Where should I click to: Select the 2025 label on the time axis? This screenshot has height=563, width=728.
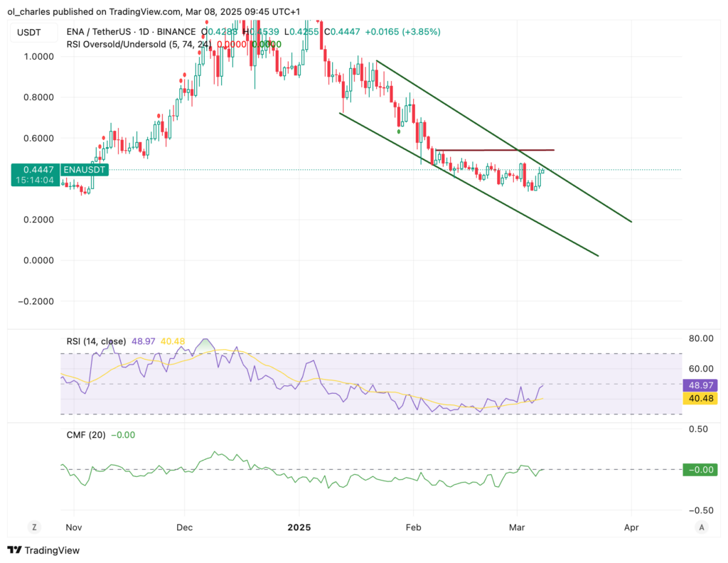coord(299,527)
